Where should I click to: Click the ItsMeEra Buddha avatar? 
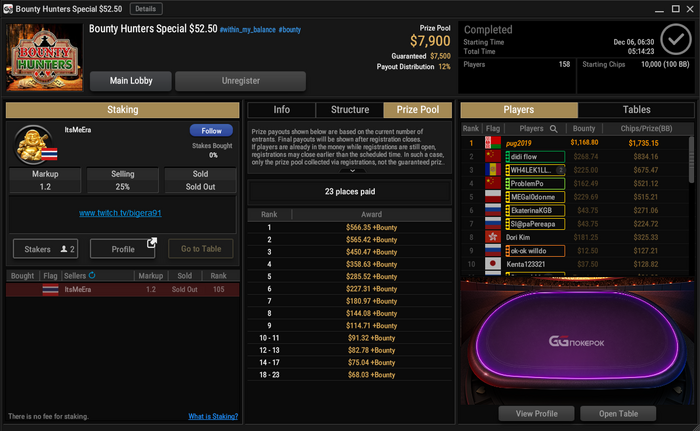click(33, 146)
